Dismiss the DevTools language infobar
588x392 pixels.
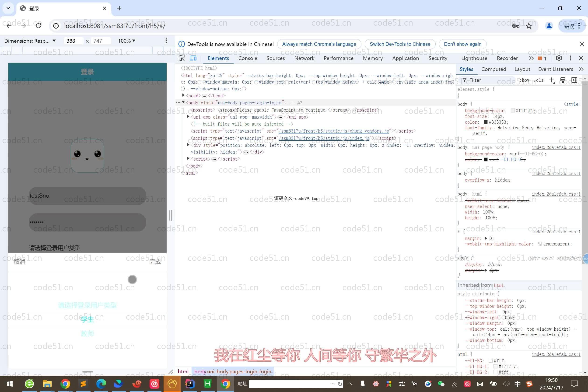(x=581, y=44)
